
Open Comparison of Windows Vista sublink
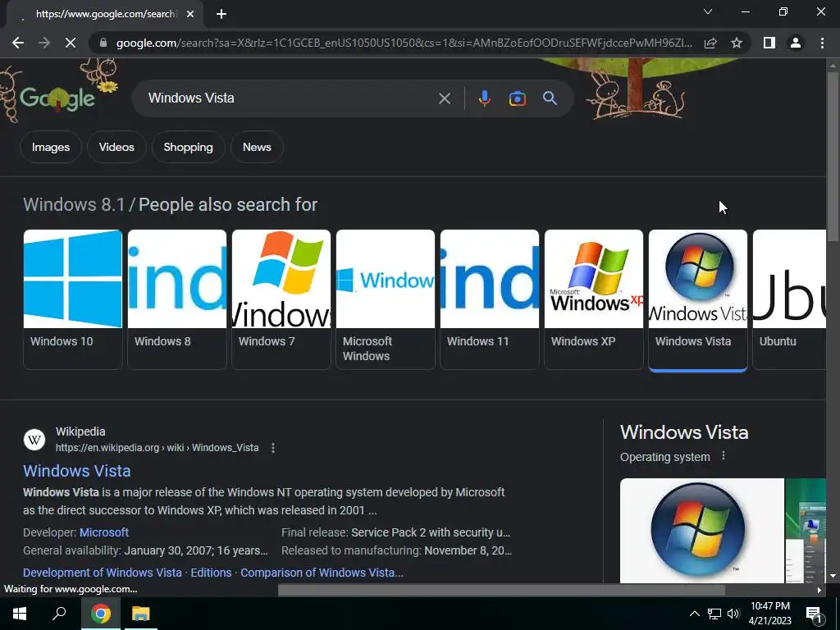coord(322,573)
